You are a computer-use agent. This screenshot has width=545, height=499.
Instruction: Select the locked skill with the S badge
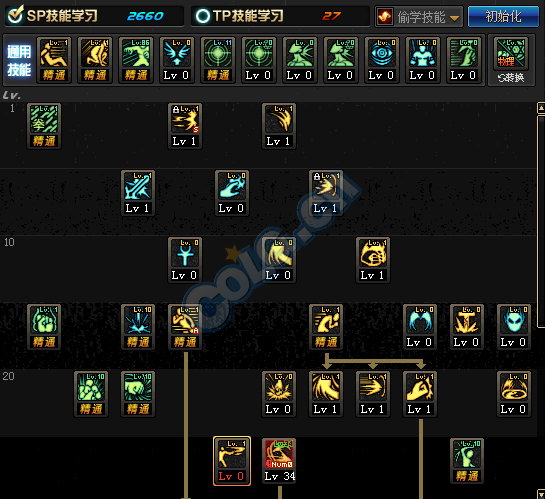[185, 126]
